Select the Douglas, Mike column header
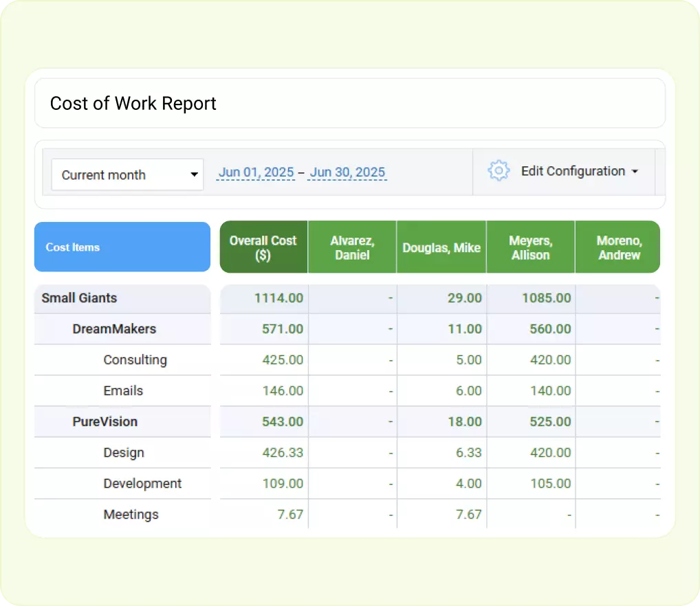The width and height of the screenshot is (700, 606). [x=441, y=247]
